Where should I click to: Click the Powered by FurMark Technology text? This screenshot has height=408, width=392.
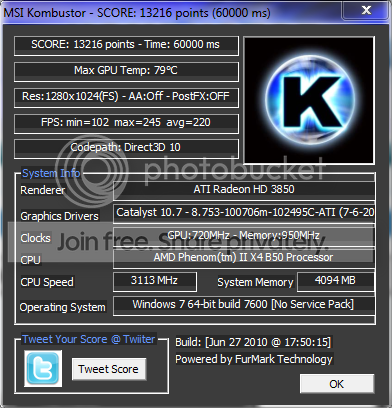[254, 359]
